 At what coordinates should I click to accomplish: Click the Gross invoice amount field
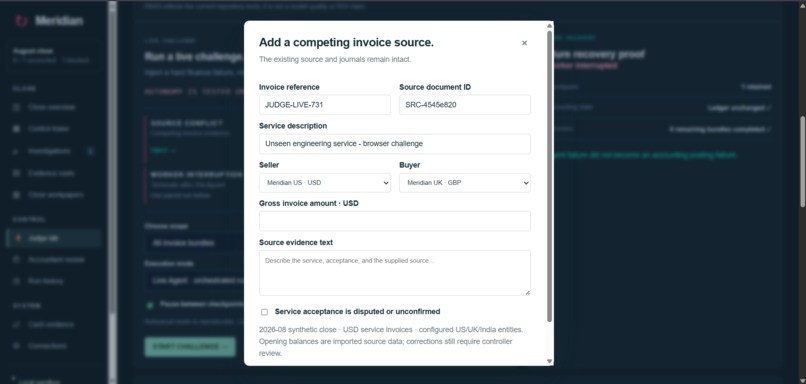pos(395,221)
